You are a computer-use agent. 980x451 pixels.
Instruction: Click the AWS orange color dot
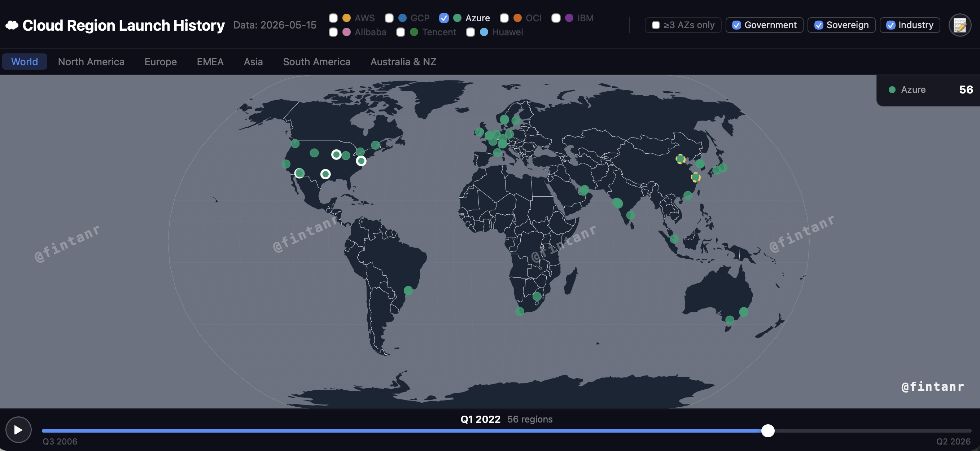[347, 18]
